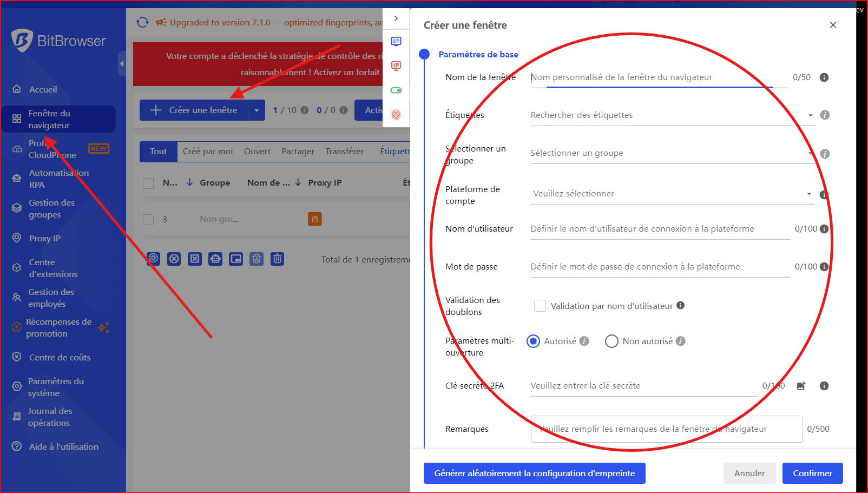Click the refresh icon next to the announcement
The image size is (868, 493).
click(142, 22)
